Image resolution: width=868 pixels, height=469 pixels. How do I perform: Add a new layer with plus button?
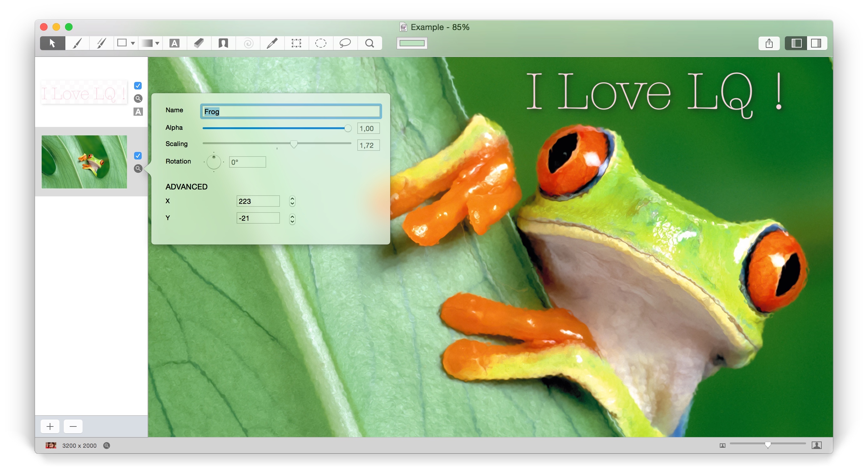pos(50,426)
